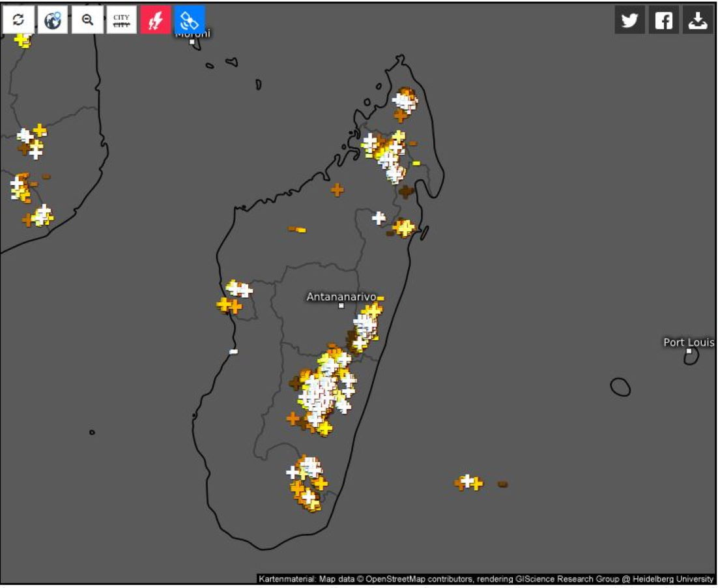Share the map on Facebook
This screenshot has width=718, height=588.
(664, 20)
